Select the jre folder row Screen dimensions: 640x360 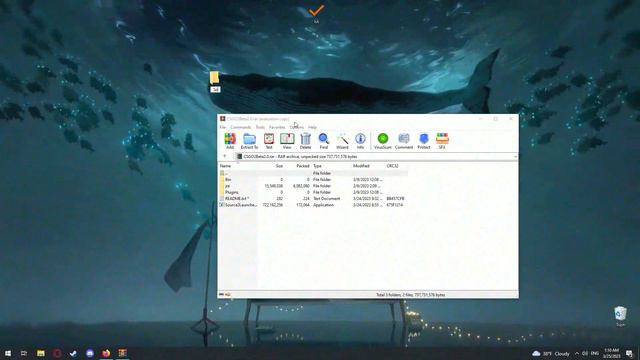coord(313,186)
